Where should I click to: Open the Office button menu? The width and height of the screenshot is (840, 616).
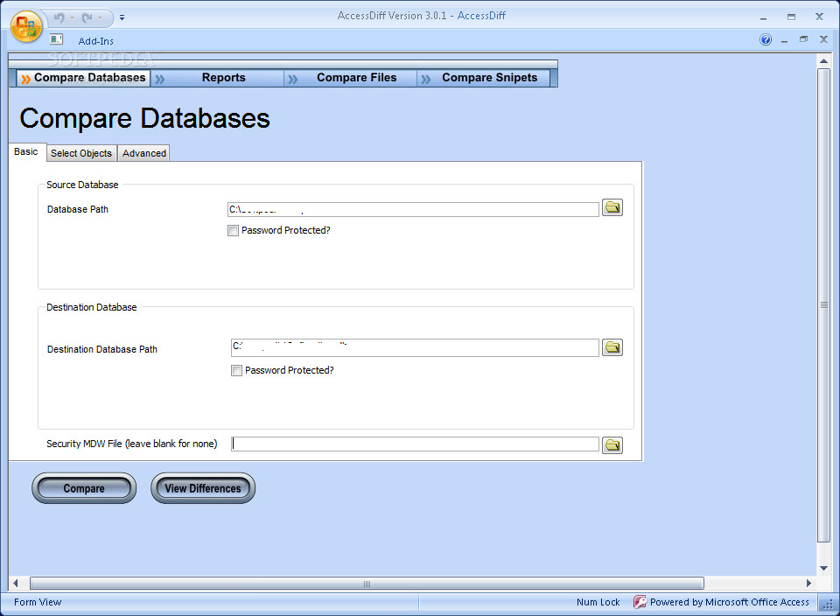coord(26,27)
